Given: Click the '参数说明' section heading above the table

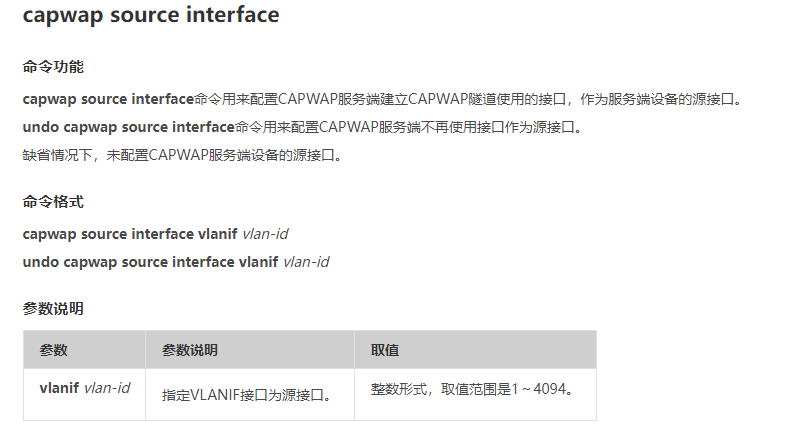Looking at the screenshot, I should tap(53, 308).
